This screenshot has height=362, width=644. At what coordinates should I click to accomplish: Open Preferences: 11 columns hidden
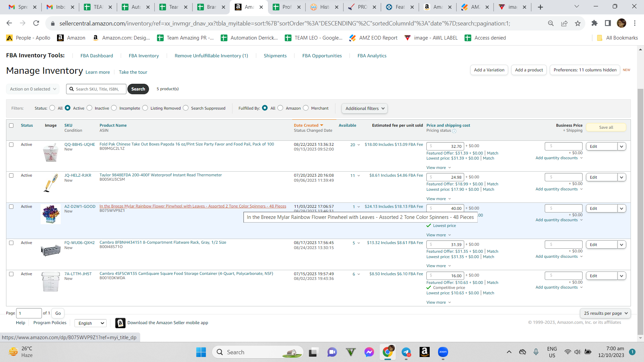point(585,70)
